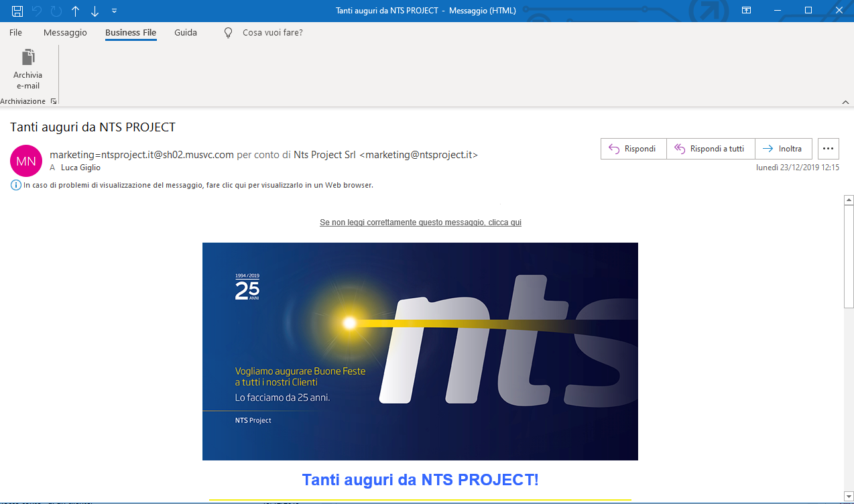Collapse the ribbon with the chevron
This screenshot has width=854, height=504.
tap(845, 102)
